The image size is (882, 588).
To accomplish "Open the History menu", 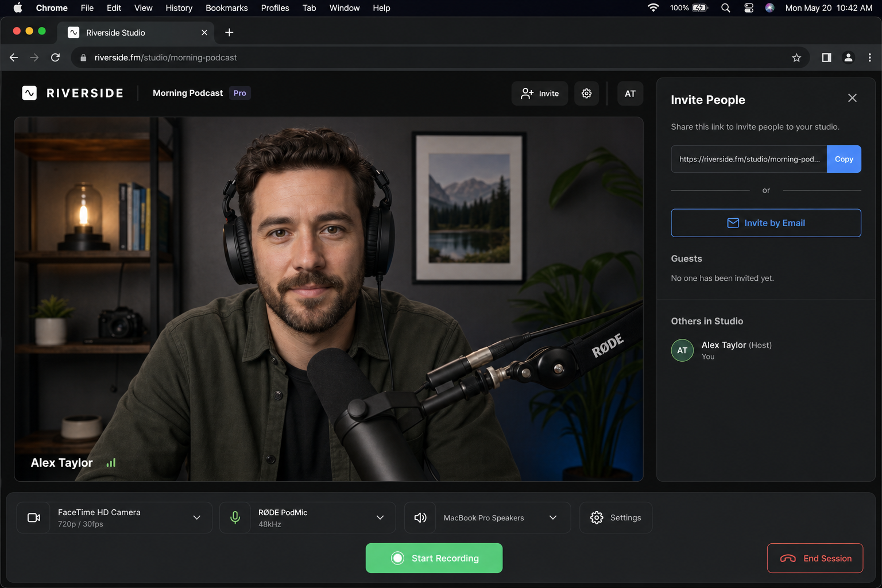I will (x=179, y=8).
